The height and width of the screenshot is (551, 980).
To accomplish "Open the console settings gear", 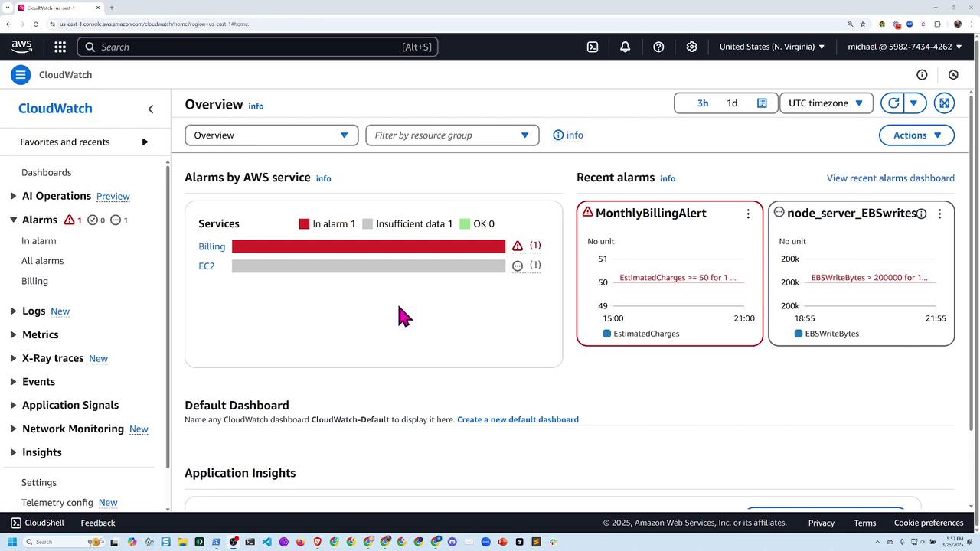I will point(691,47).
